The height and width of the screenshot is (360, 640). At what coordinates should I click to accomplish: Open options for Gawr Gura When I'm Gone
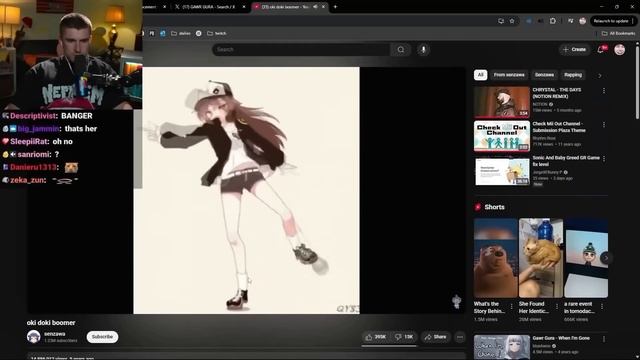604,339
